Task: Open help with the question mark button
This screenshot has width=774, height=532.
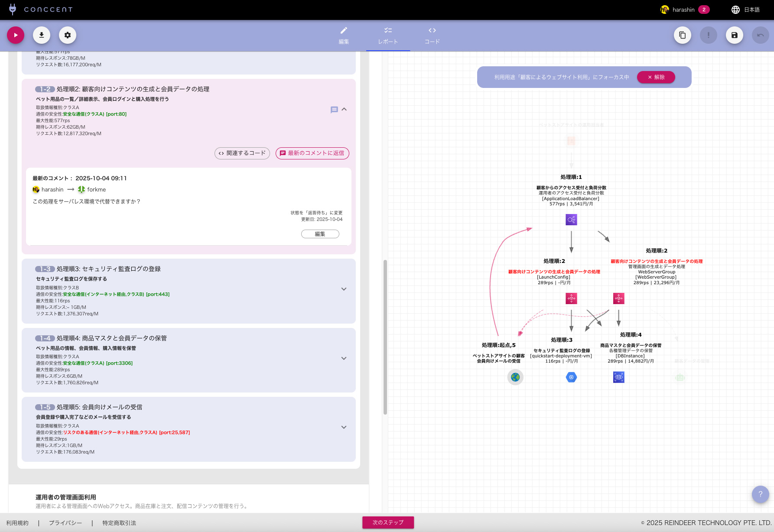Action: click(760, 494)
